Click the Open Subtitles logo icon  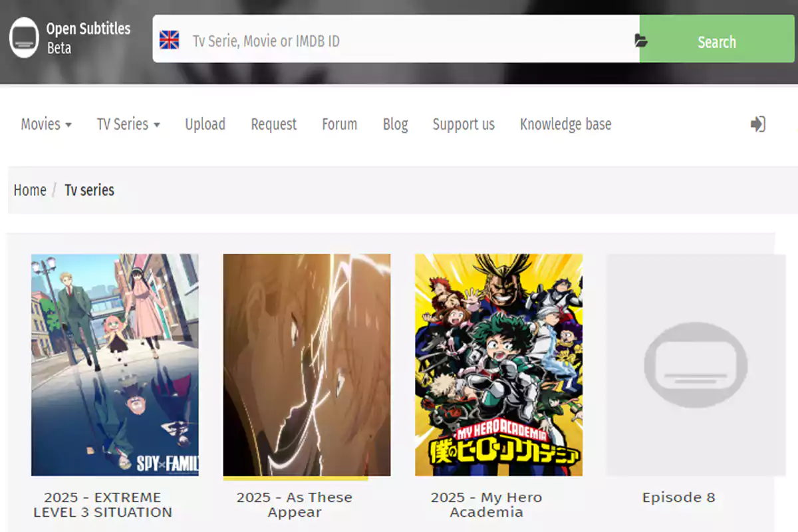pyautogui.click(x=24, y=38)
